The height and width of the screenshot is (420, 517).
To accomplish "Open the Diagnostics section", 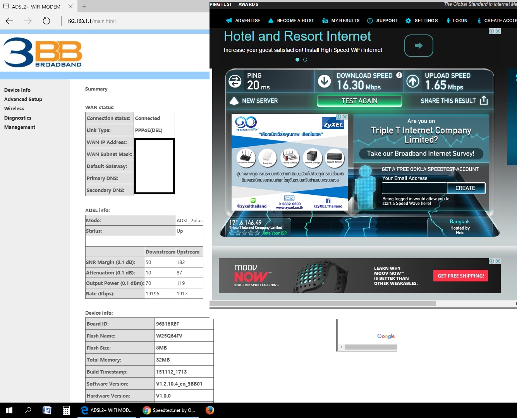I will (18, 118).
